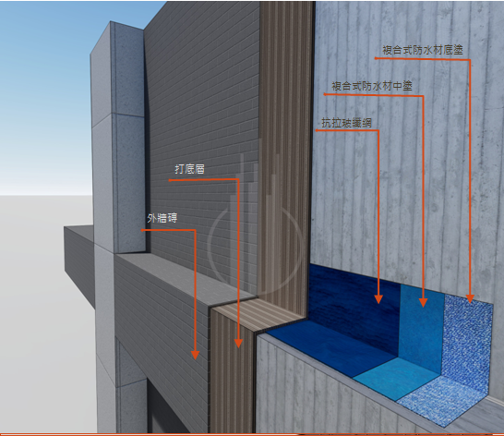The width and height of the screenshot is (504, 436).
Task: Click the 打底層 arrow tip on brown column
Action: pos(238,344)
